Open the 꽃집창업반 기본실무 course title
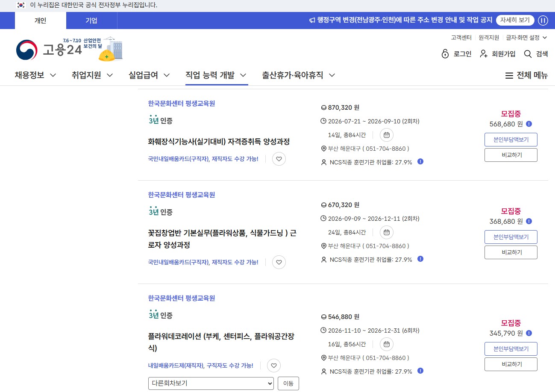Screen dimensions: 555x392 point(222,239)
